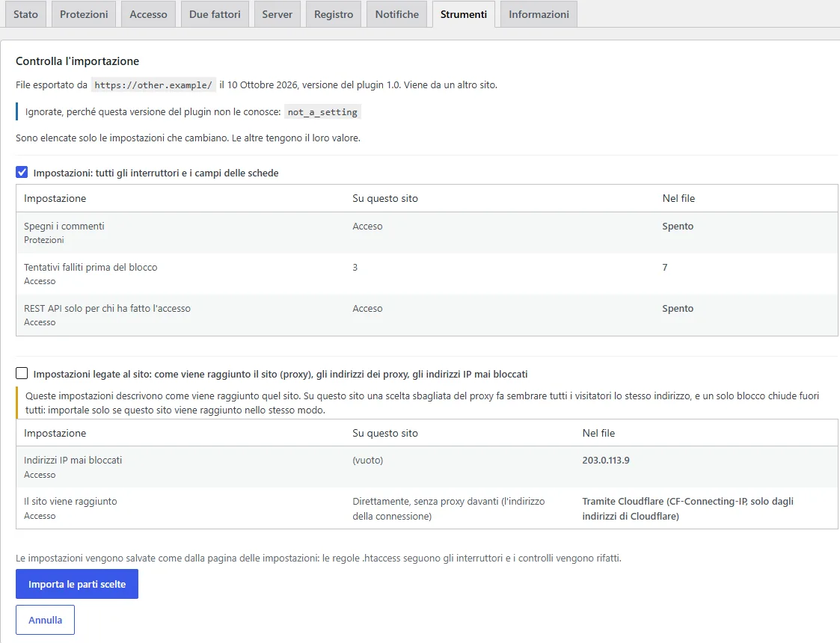The width and height of the screenshot is (840, 643).
Task: Cancel the import with Annulla
Action: [x=45, y=620]
